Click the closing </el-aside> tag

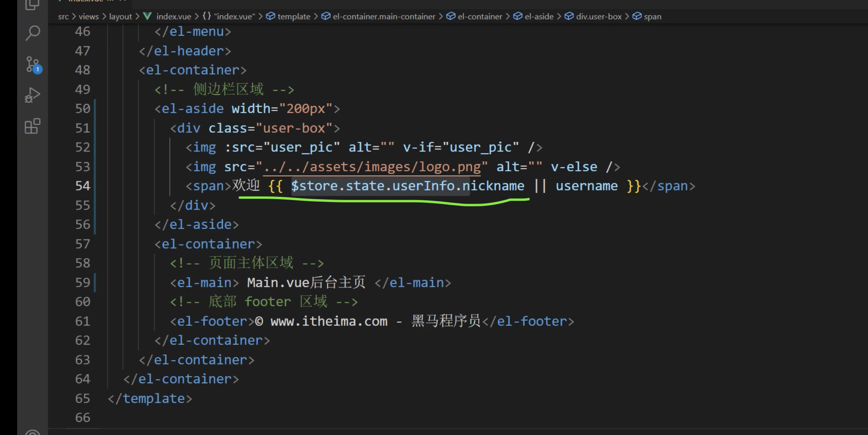click(x=197, y=224)
